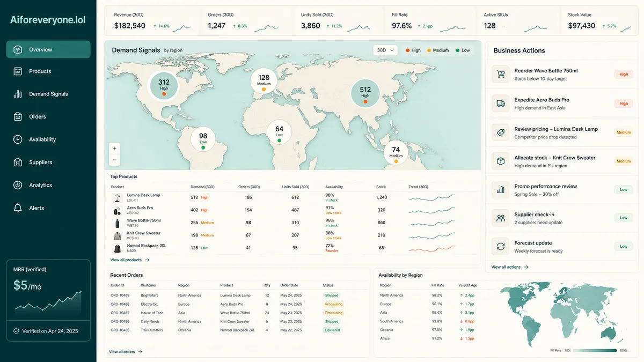The width and height of the screenshot is (644, 362).
Task: Open the Overview sidebar item
Action: point(48,49)
